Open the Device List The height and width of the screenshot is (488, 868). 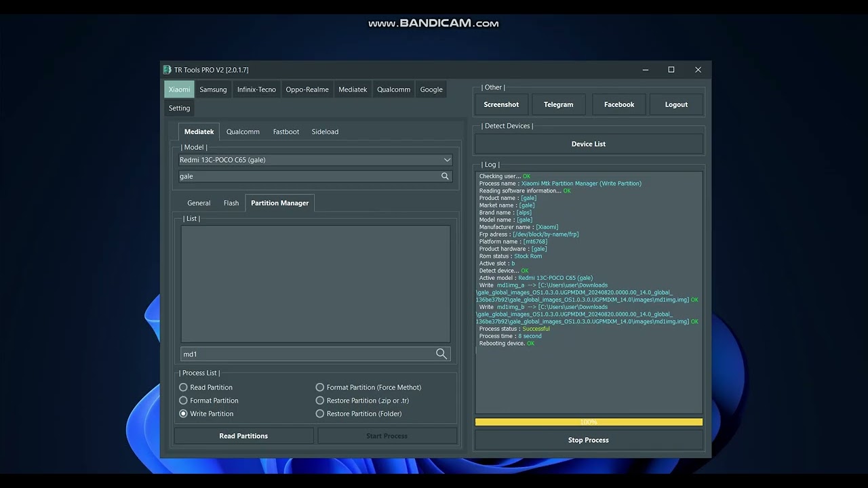tap(589, 144)
